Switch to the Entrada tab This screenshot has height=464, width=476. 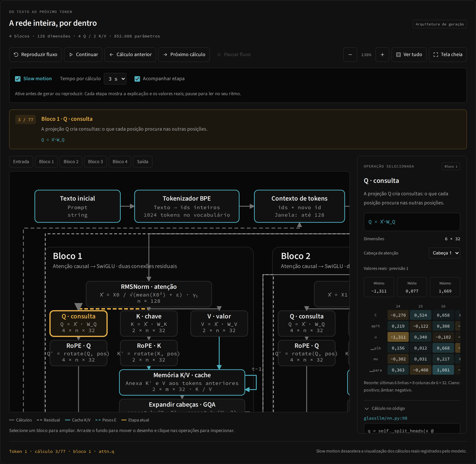[x=21, y=161]
